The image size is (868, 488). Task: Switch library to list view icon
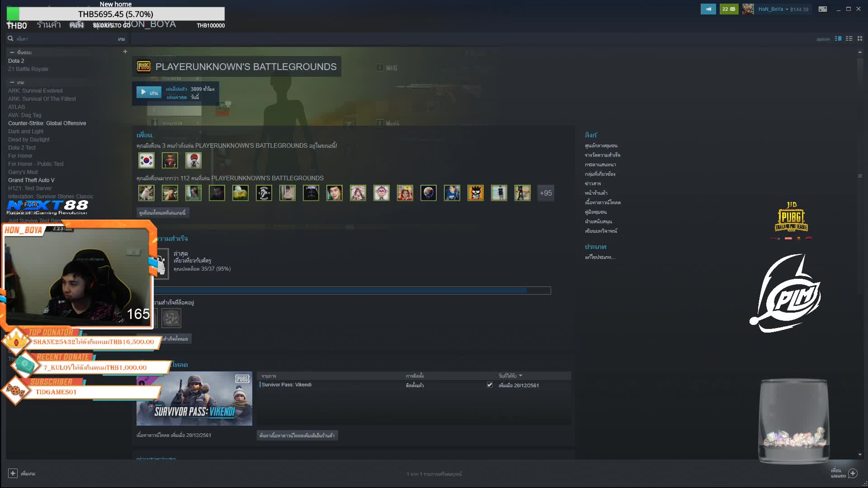[849, 39]
